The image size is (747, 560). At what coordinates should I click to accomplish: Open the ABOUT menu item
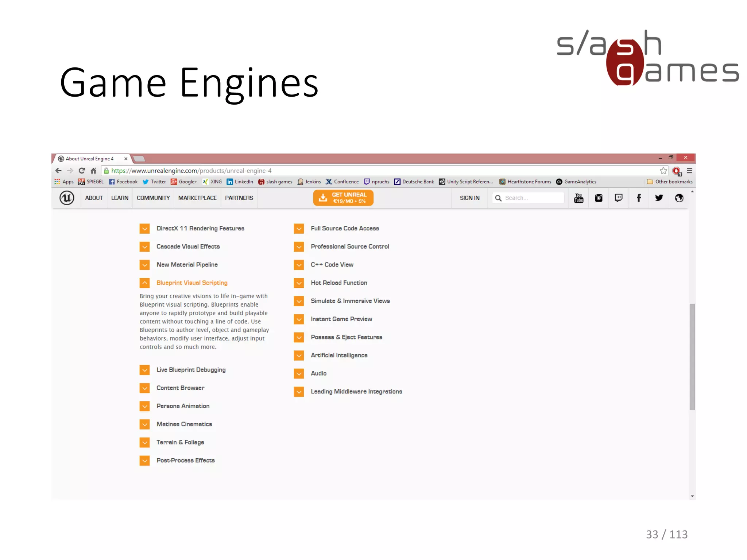94,198
